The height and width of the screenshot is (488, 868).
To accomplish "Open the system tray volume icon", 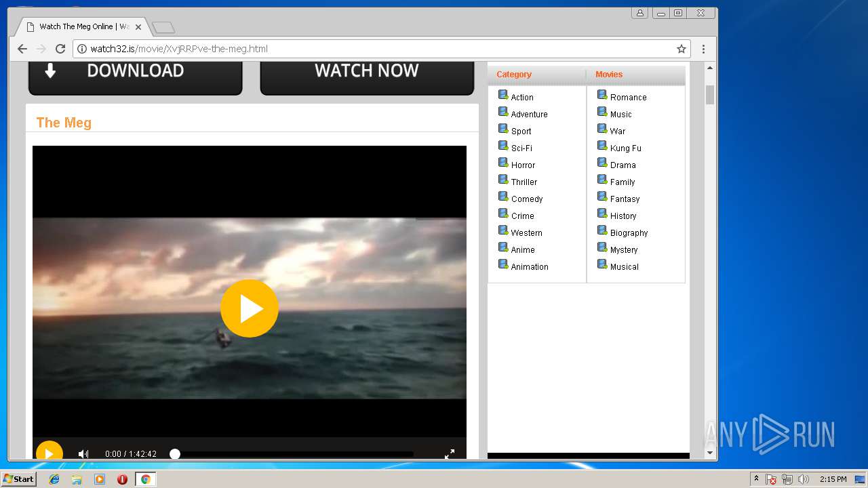I will tap(804, 479).
